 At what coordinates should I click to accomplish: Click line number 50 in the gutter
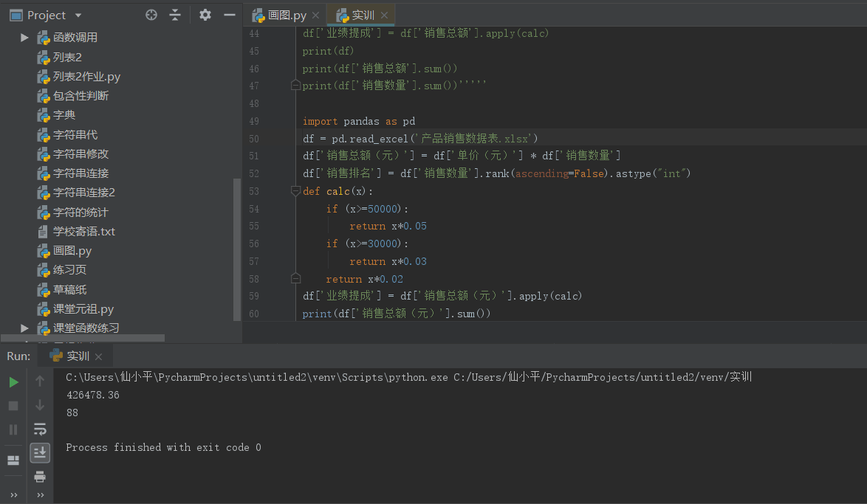point(254,139)
